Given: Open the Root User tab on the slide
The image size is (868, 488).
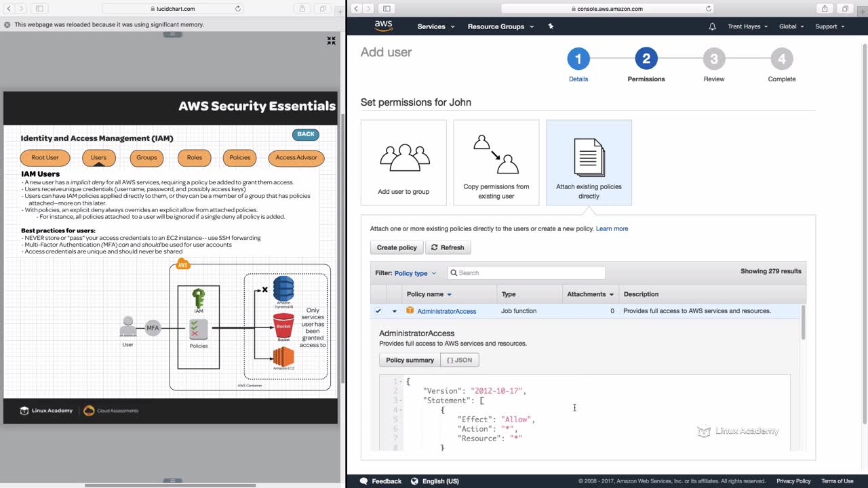Looking at the screenshot, I should (x=45, y=158).
